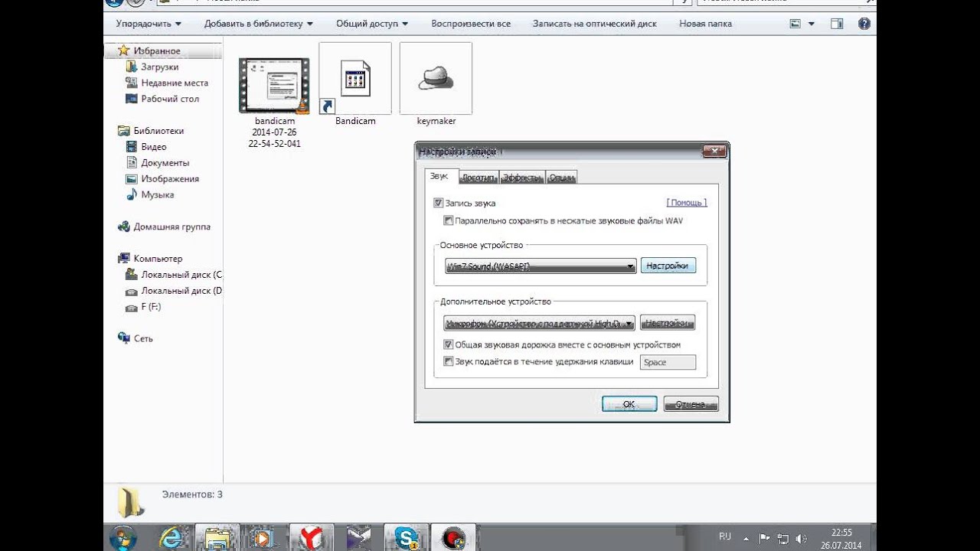The height and width of the screenshot is (551, 980).
Task: Open the Микрофон additional device dropdown
Action: (539, 323)
